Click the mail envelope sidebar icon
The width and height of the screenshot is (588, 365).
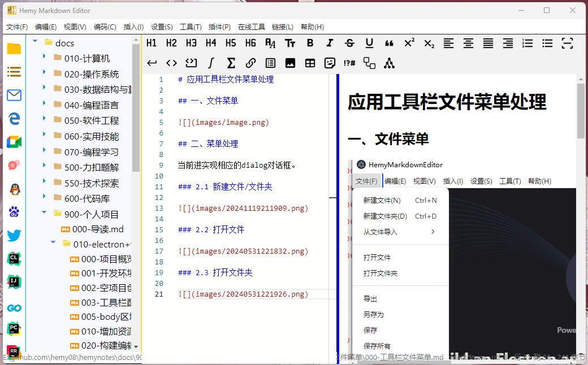[x=14, y=95]
